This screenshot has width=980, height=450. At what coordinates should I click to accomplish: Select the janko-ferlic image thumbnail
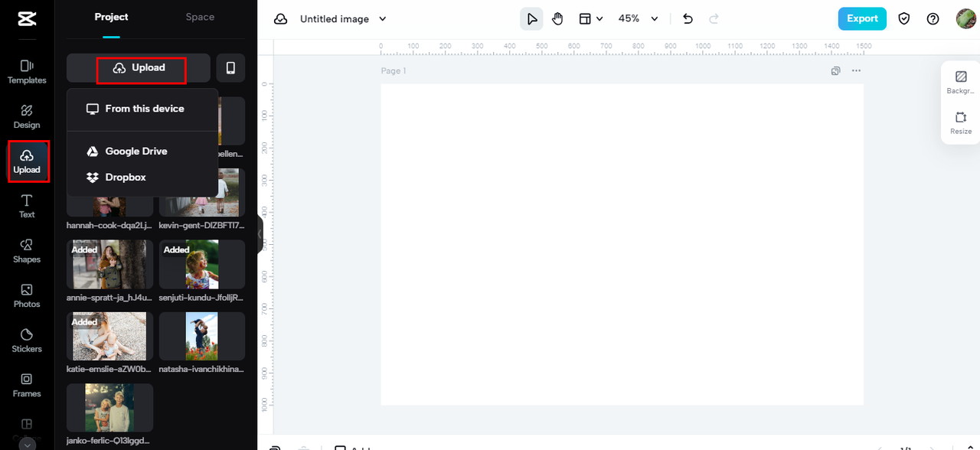click(x=110, y=408)
